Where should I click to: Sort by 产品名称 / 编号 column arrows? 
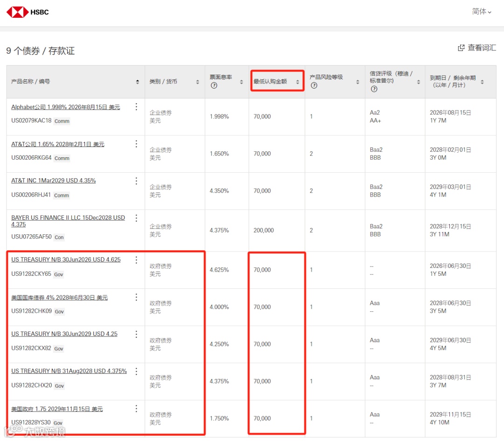[138, 82]
